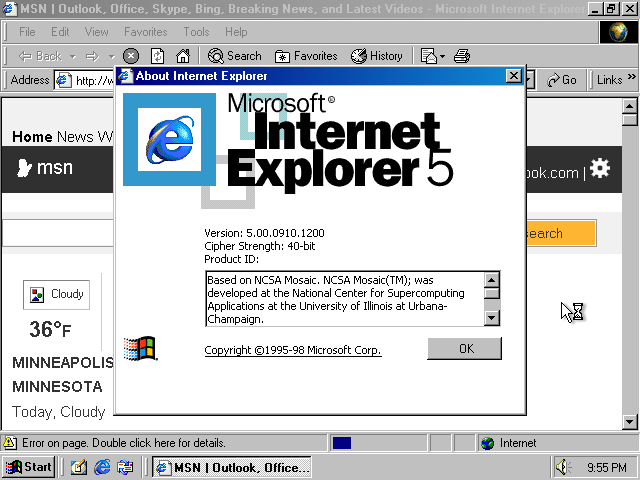The image size is (640, 480).
Task: Open the MSN settings gear icon
Action: click(x=600, y=168)
